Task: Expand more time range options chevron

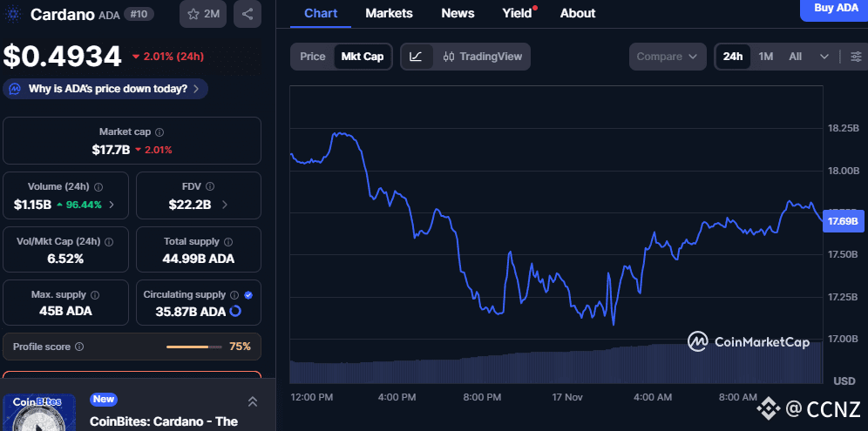Action: (x=824, y=57)
